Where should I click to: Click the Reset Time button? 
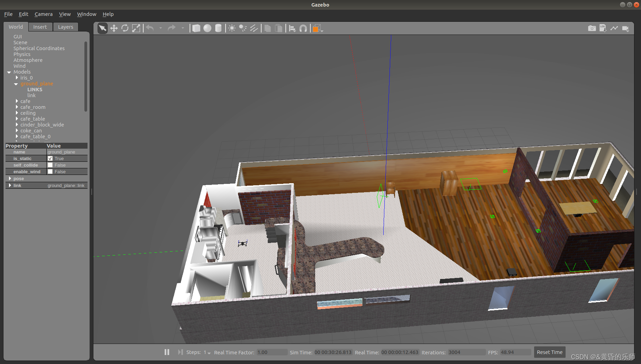[550, 352]
